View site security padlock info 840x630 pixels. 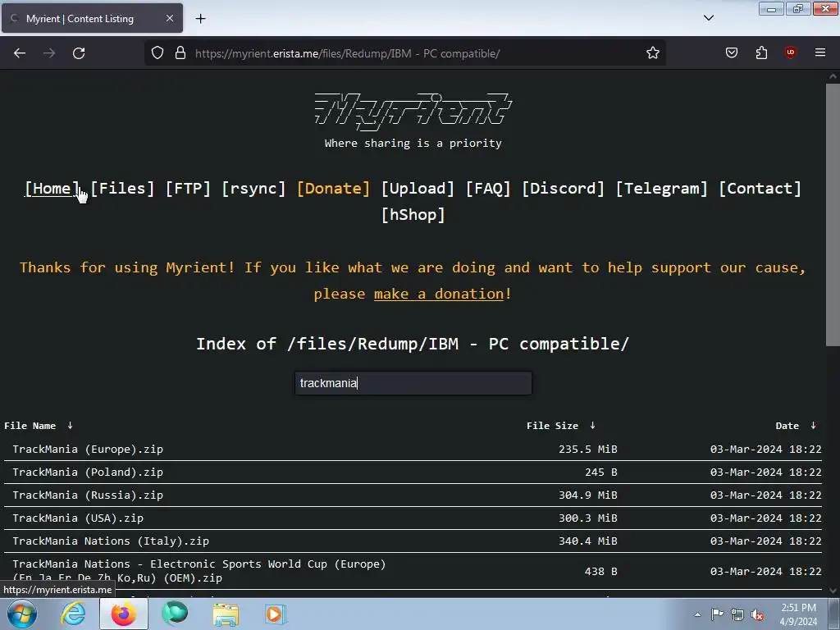pos(180,53)
